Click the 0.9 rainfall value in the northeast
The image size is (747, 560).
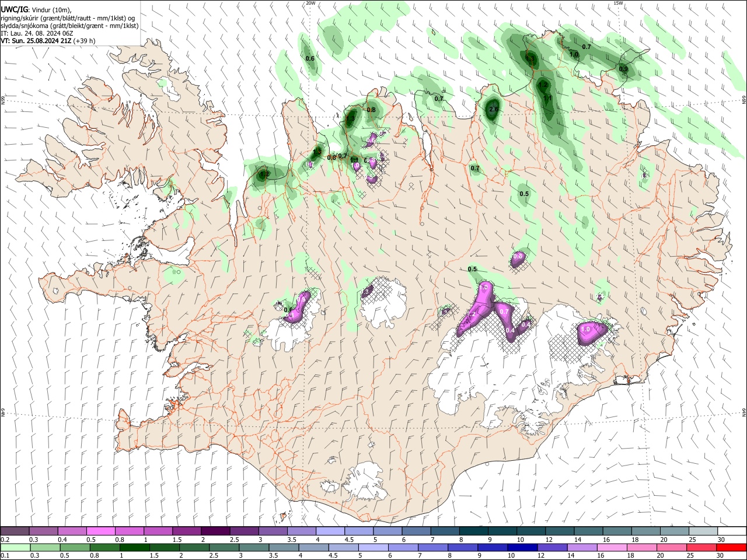[x=623, y=69]
